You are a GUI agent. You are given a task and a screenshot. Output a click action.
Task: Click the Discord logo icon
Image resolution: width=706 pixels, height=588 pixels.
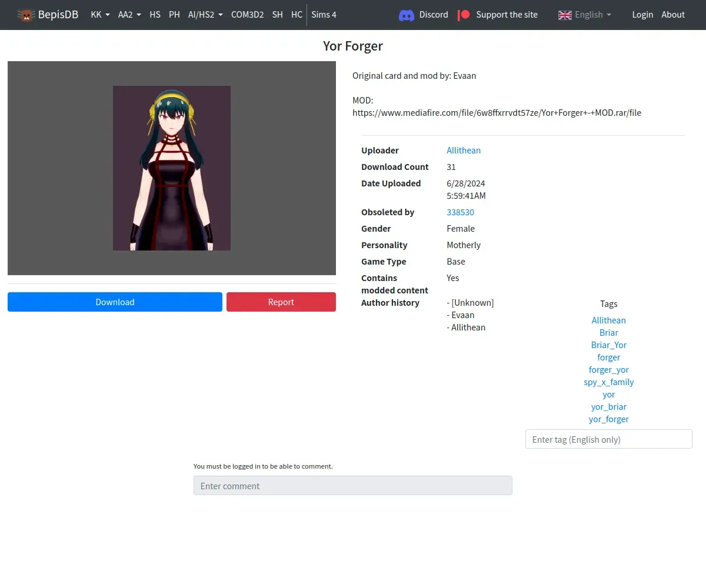coord(407,15)
